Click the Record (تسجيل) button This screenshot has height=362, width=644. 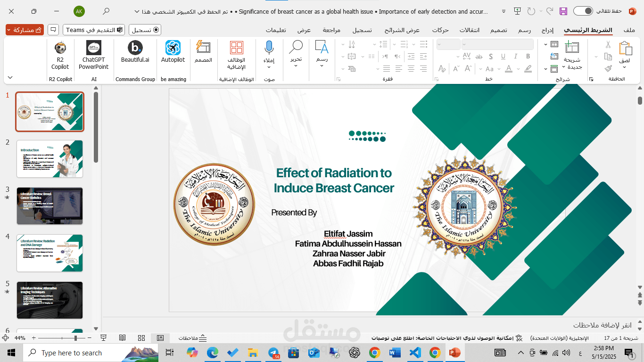[x=145, y=30]
